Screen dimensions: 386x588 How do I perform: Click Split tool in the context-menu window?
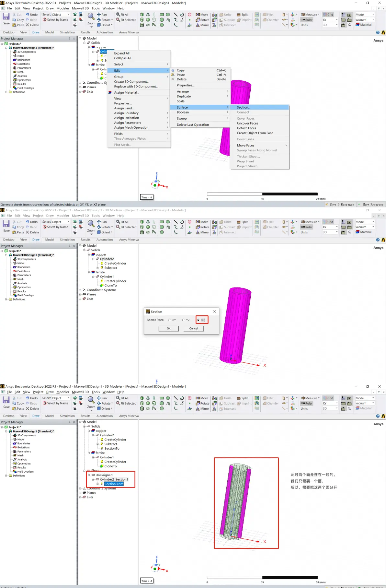point(242,15)
